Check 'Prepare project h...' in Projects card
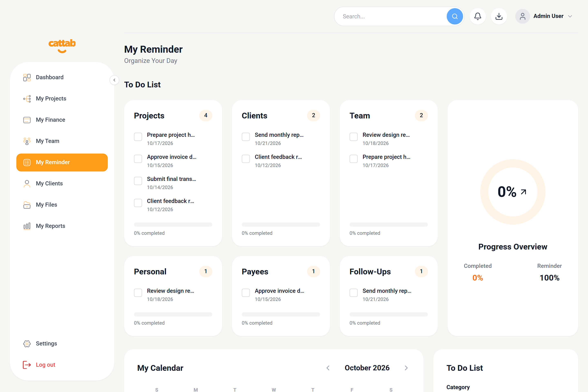588x392 pixels. [x=138, y=137]
